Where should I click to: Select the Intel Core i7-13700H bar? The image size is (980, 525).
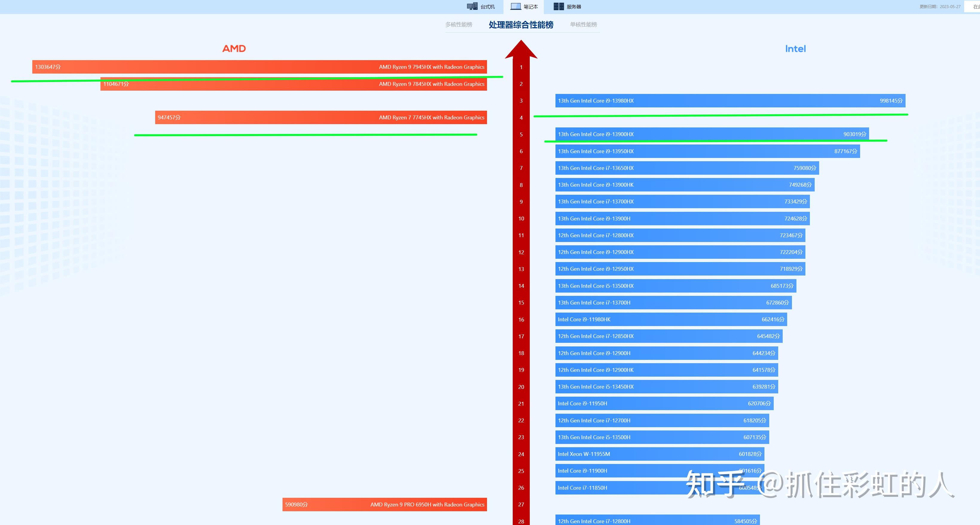[673, 303]
